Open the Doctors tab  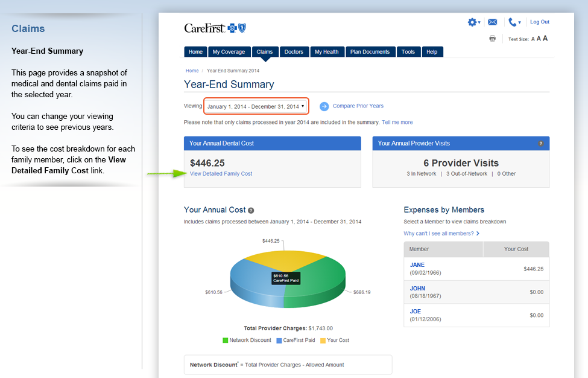[294, 52]
